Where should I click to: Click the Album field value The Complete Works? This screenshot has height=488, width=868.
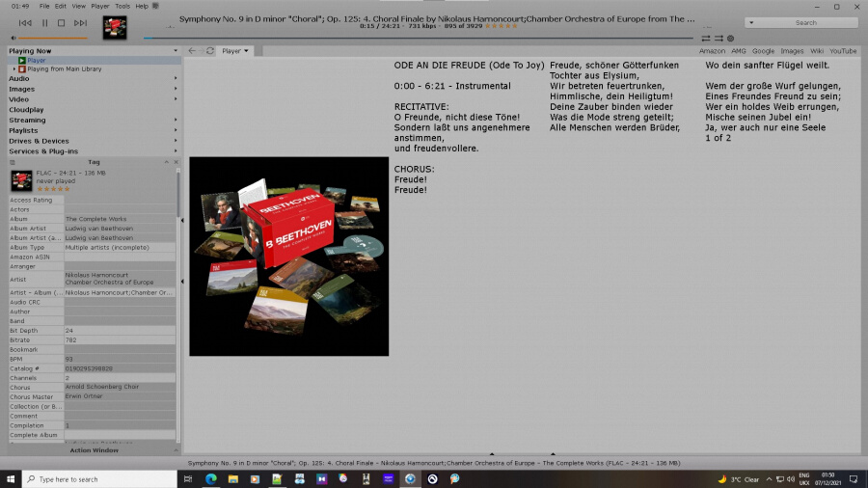point(120,219)
